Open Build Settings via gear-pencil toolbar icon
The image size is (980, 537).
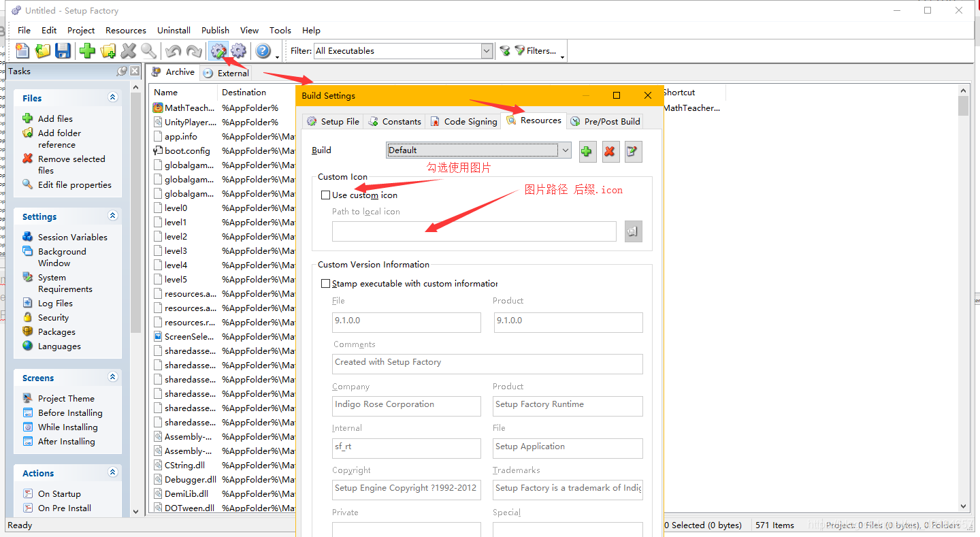218,51
